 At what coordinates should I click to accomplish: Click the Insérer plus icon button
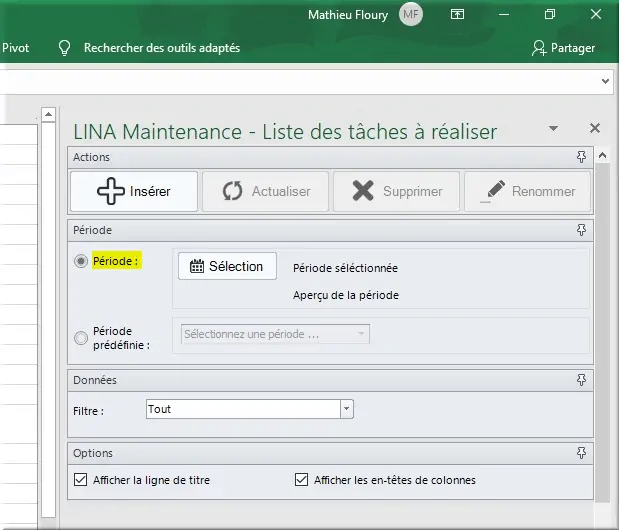click(x=134, y=191)
